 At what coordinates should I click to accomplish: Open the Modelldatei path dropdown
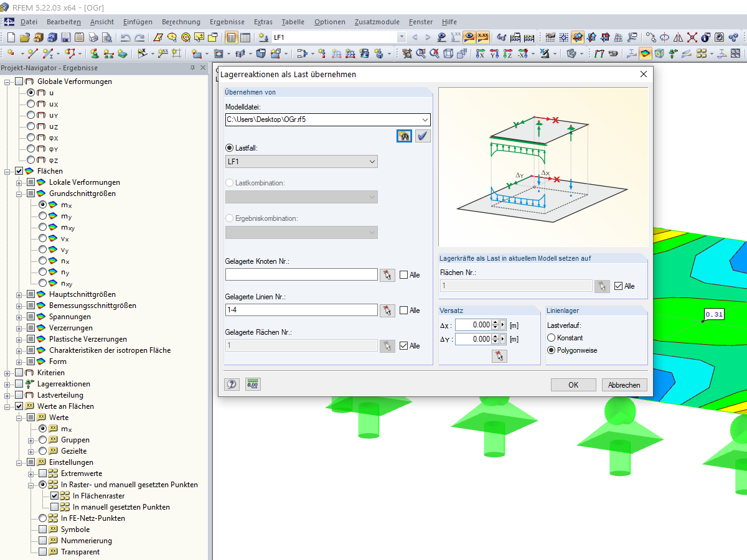tap(425, 119)
